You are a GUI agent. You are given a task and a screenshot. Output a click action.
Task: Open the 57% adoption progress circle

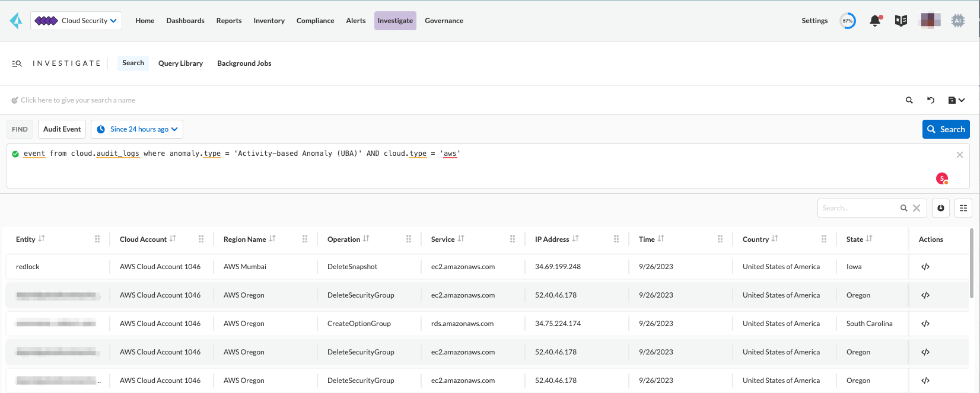click(848, 21)
